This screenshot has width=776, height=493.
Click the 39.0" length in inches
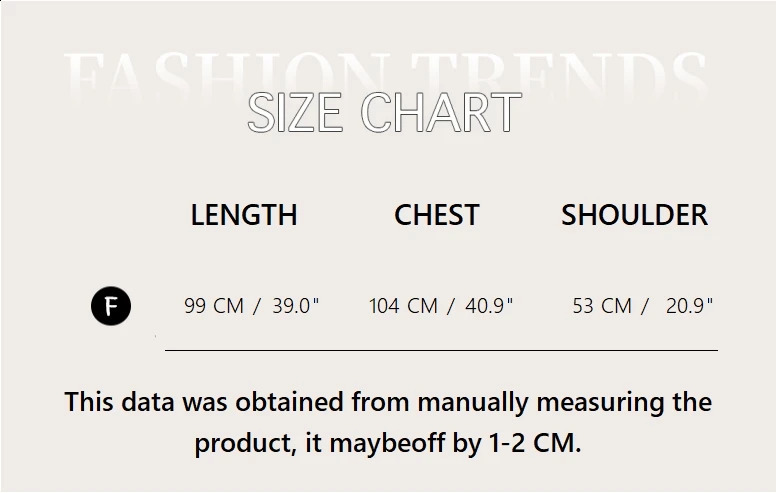pos(295,306)
